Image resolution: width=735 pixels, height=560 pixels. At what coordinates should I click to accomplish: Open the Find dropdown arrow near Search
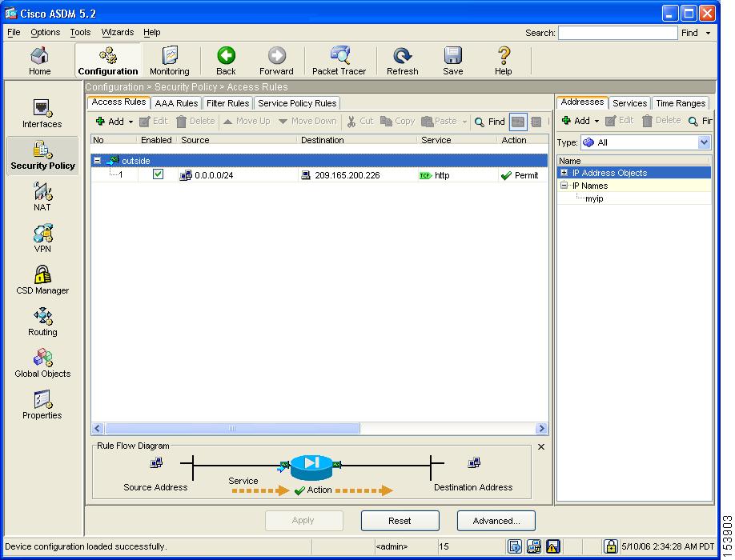point(708,33)
